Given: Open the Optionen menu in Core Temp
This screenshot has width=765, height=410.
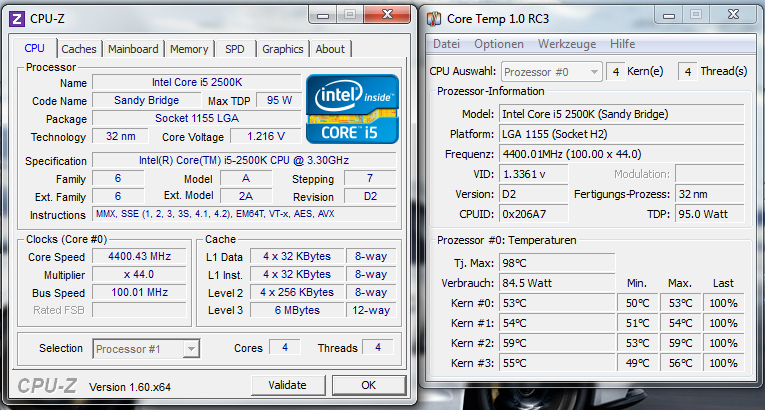Looking at the screenshot, I should (499, 44).
